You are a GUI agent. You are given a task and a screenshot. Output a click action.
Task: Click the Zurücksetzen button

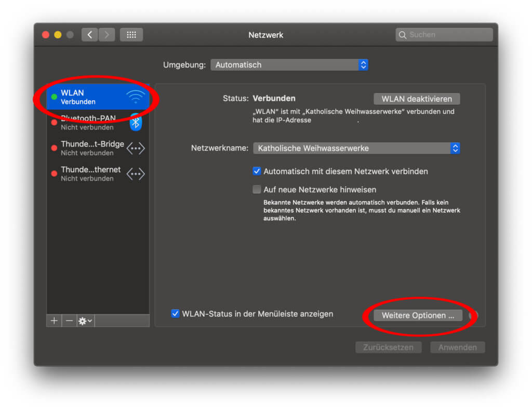388,347
